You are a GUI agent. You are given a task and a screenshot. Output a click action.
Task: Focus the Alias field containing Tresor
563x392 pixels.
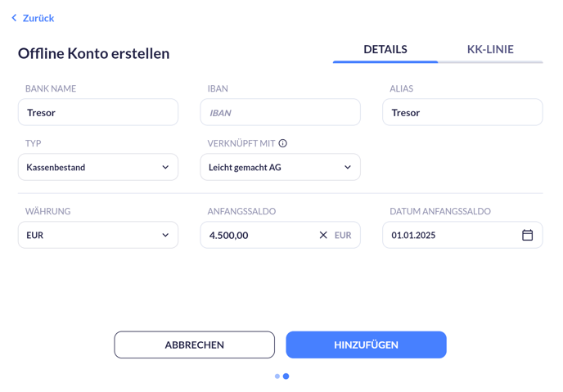pyautogui.click(x=462, y=112)
